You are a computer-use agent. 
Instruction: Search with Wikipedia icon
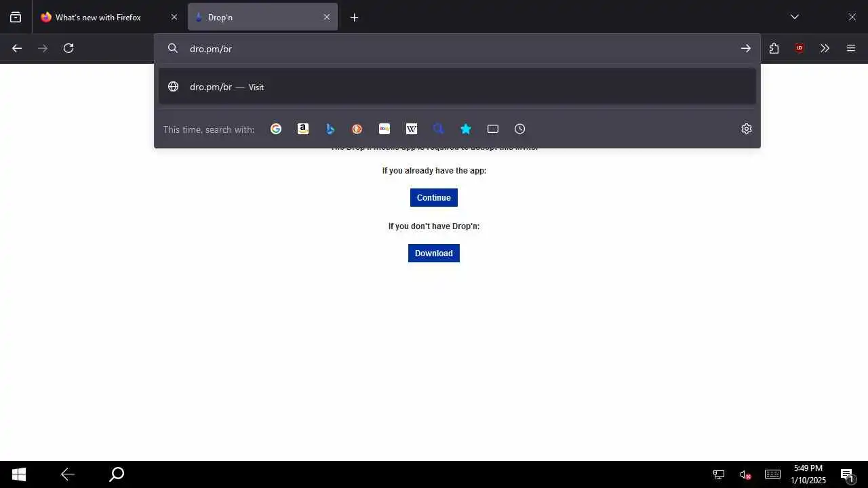click(412, 129)
